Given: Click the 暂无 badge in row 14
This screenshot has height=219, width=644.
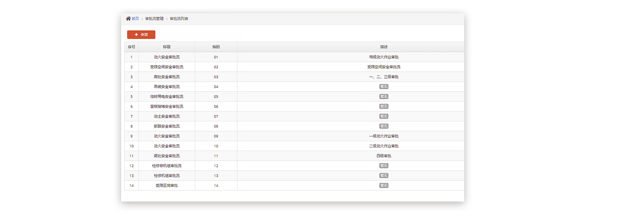Looking at the screenshot, I should [x=384, y=185].
